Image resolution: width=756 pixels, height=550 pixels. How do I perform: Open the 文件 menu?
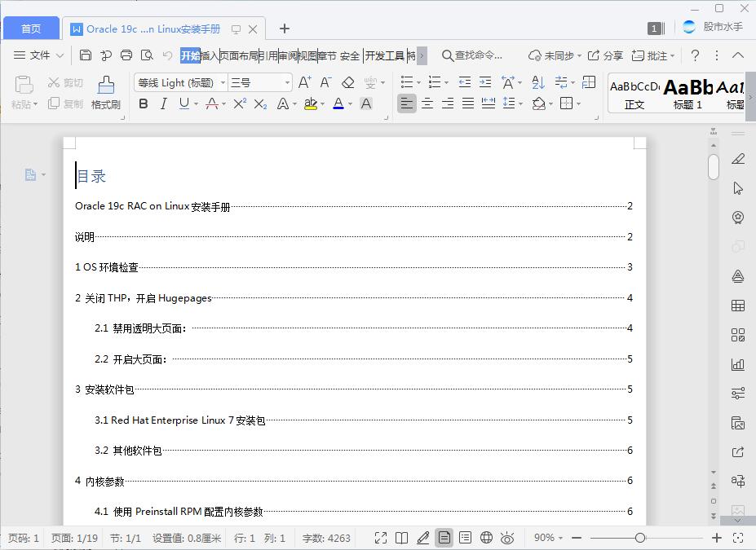click(x=38, y=55)
